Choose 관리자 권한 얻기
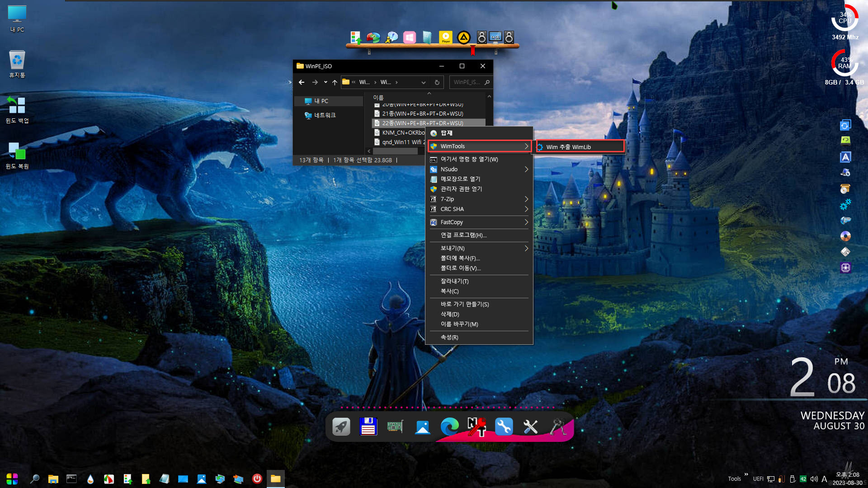This screenshot has height=488, width=868. [480, 189]
